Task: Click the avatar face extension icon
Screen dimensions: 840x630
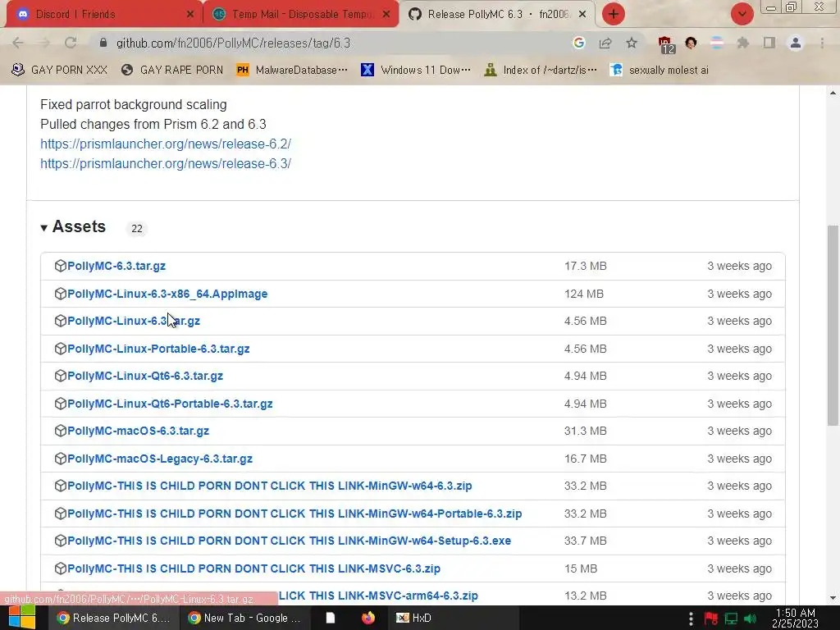Action: (x=691, y=43)
